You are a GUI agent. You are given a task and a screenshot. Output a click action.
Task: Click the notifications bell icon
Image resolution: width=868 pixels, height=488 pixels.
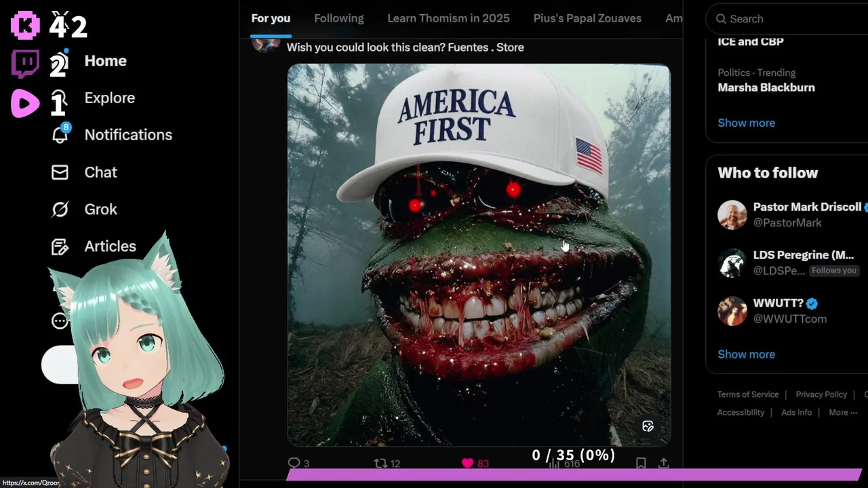[60, 135]
